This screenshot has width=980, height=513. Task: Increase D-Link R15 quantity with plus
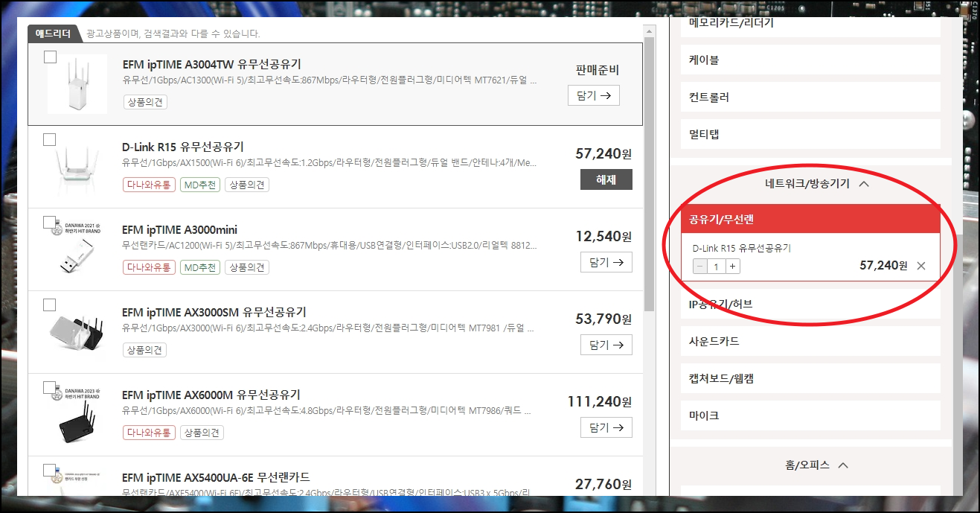click(x=733, y=267)
